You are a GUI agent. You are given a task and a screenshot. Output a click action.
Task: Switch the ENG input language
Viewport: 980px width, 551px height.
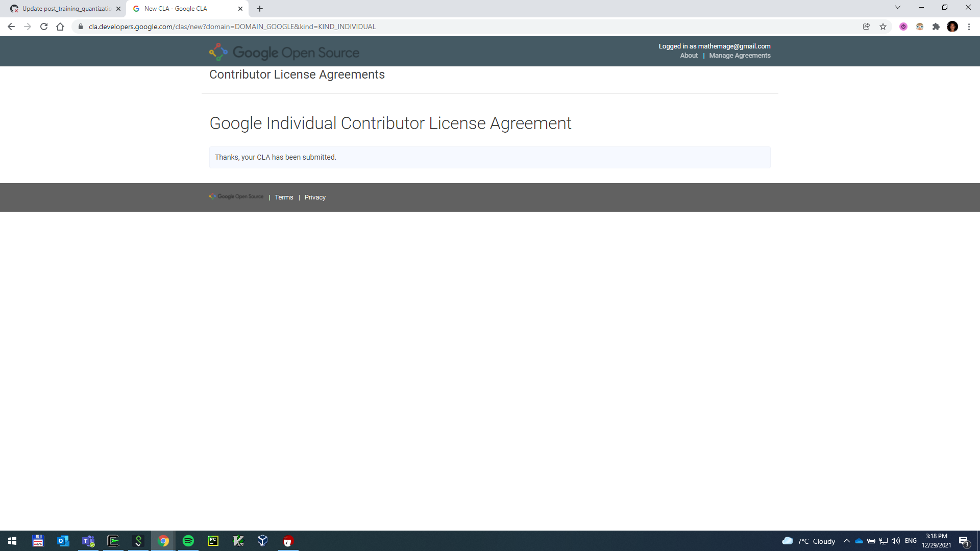911,541
